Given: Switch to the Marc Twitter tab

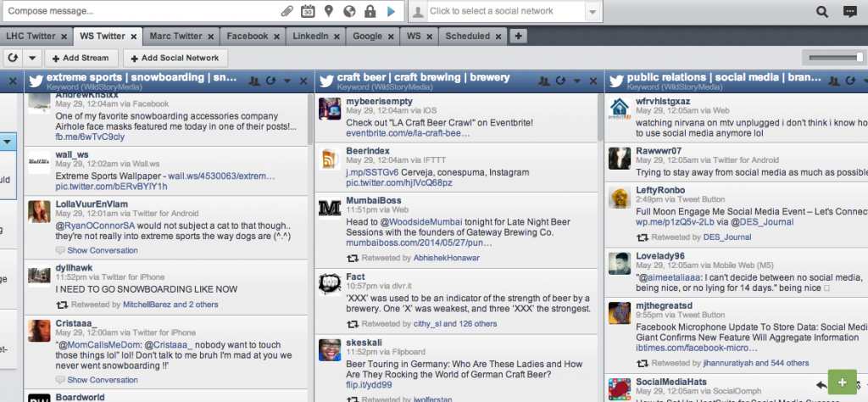Looking at the screenshot, I should (176, 36).
